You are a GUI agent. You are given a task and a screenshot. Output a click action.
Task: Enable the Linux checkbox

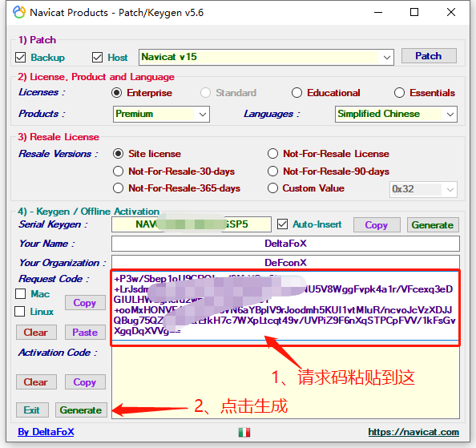coord(20,312)
